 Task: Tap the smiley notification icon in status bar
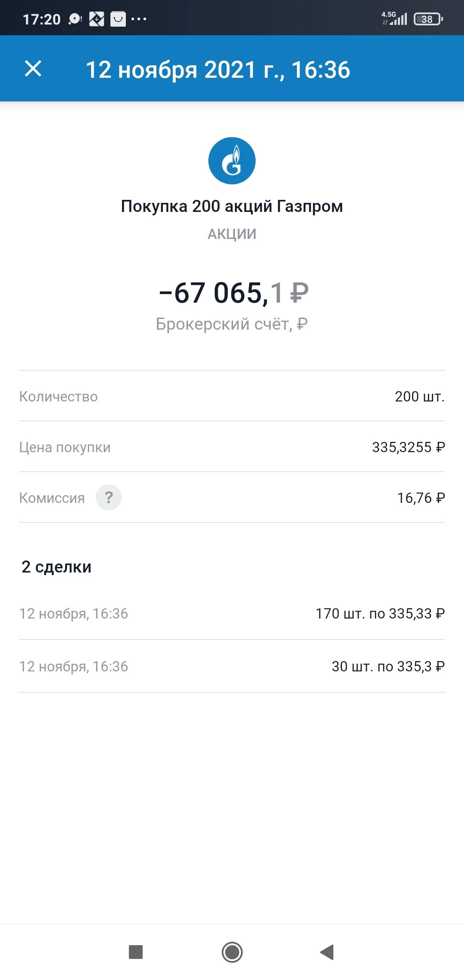coord(118,19)
